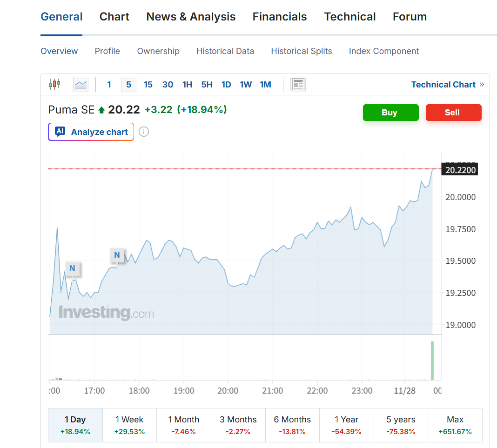Choose the 5 years range option
The image size is (497, 448).
coord(400,425)
